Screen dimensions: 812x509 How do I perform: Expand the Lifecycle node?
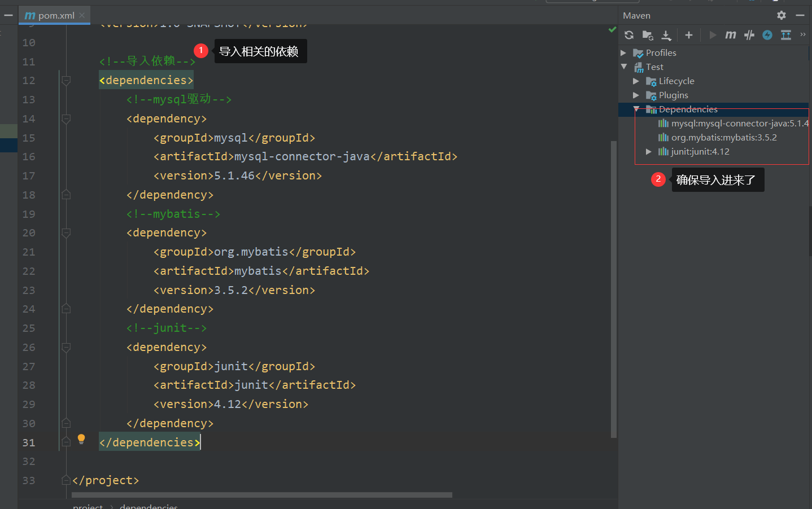[x=636, y=81]
